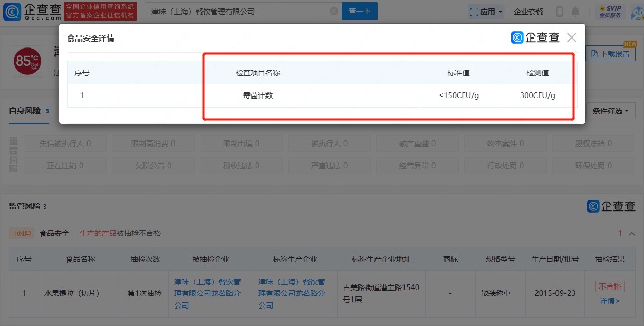Click the 经营异常 0 filter
The height and width of the screenshot is (326, 644).
pyautogui.click(x=417, y=166)
